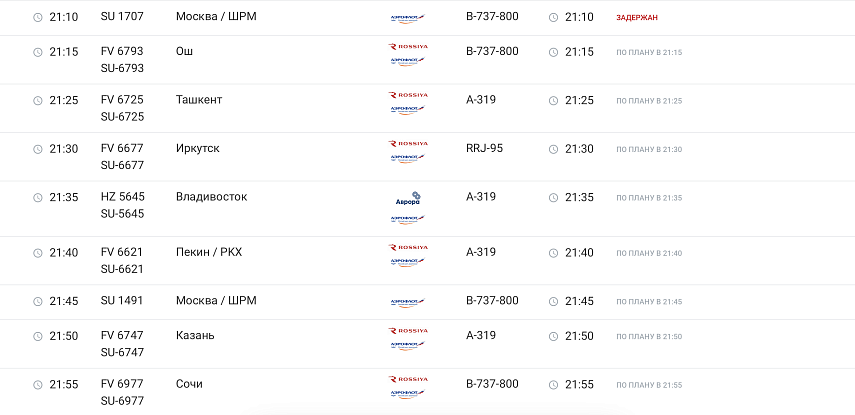Select the Владивосток destination row
Screen dimensions: 855x415
(211, 197)
